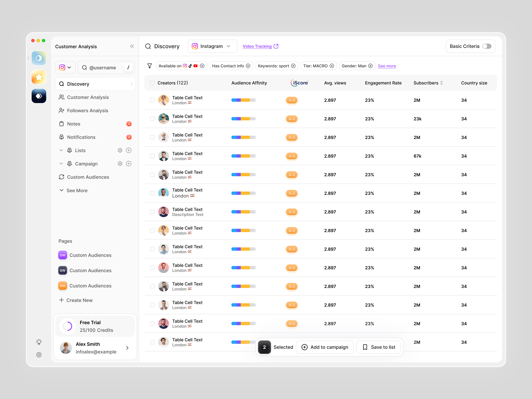Add new Campaign with plus icon

tap(129, 164)
